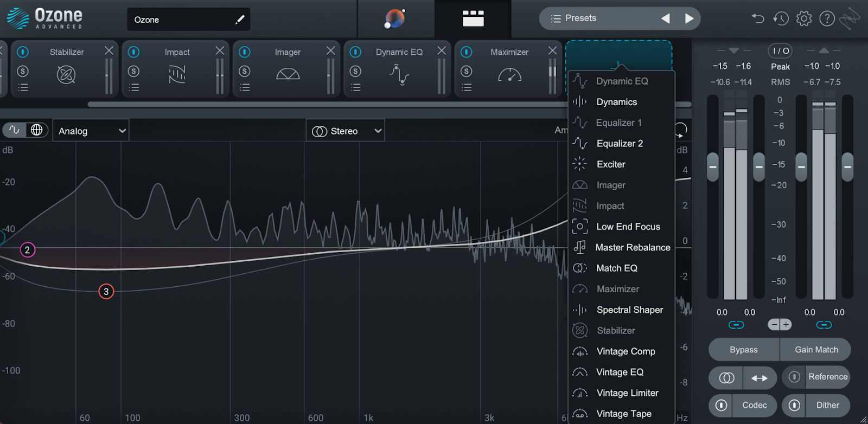The width and height of the screenshot is (868, 424).
Task: Open the Impact module preset list icon
Action: (x=134, y=87)
